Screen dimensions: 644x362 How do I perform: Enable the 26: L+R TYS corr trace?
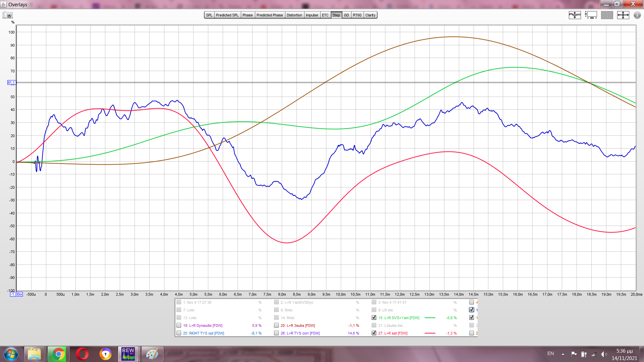click(276, 333)
